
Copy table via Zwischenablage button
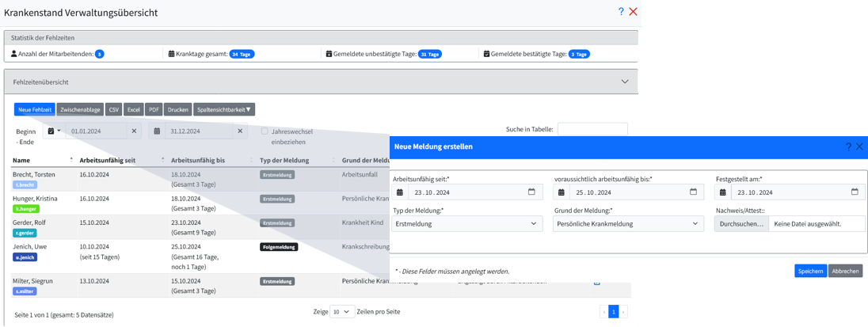[80, 109]
